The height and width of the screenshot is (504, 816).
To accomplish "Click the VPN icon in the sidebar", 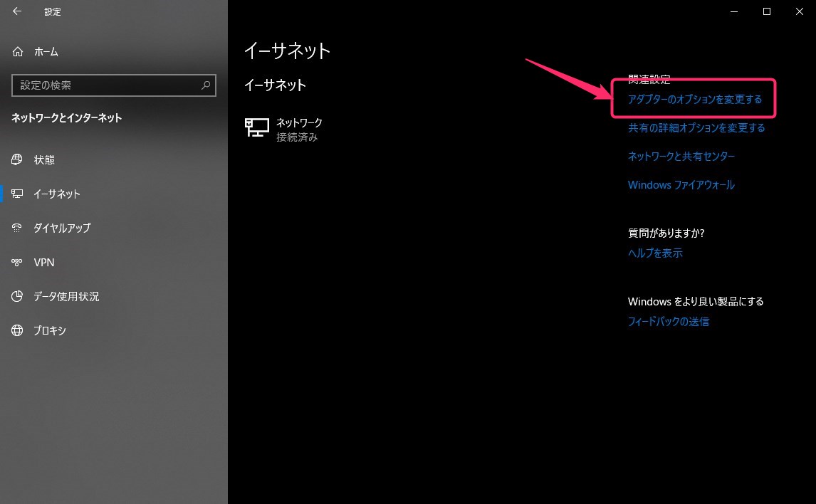I will click(17, 262).
